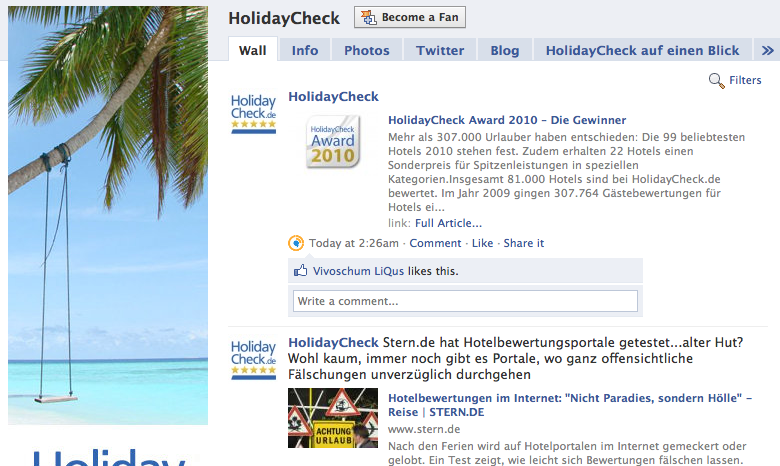Switch to the Info tab
Screen dimensions: 780x466
tap(305, 50)
